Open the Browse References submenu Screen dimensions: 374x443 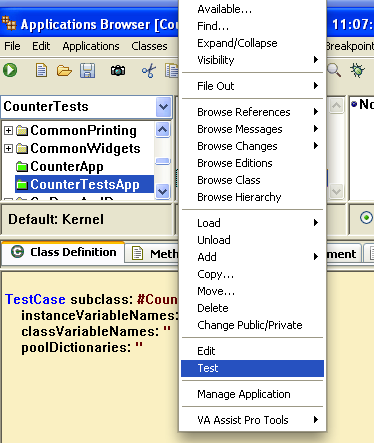click(x=252, y=112)
